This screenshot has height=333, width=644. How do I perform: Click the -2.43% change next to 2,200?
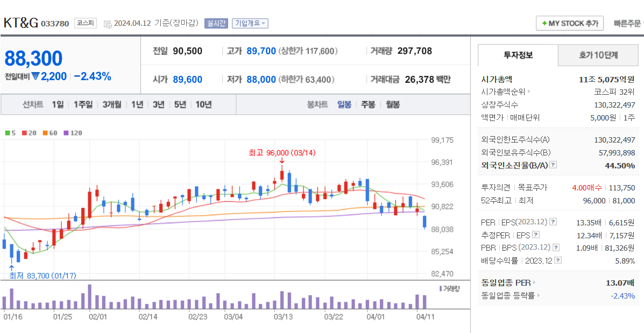point(93,76)
